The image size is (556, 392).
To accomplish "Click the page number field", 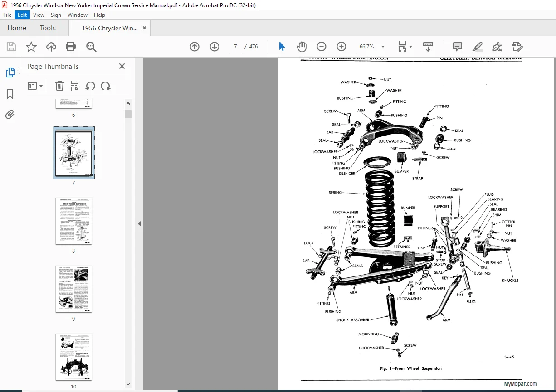I will coord(235,47).
